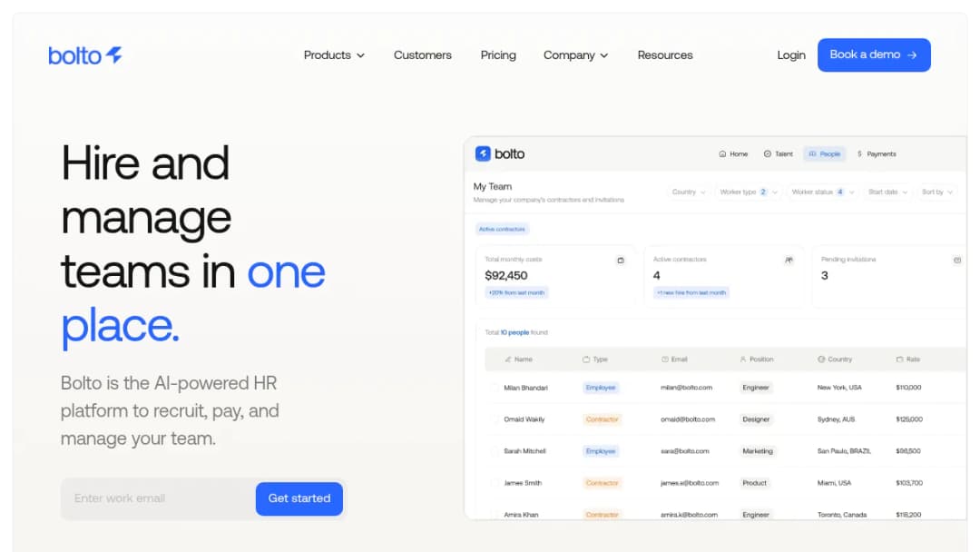Click the Type column header icon
This screenshot has width=980, height=552.
tap(585, 360)
